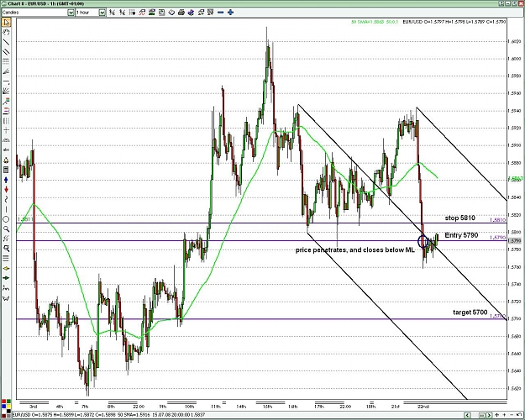Select the arrow pointer tool
525x420 pixels.
pyautogui.click(x=6, y=23)
